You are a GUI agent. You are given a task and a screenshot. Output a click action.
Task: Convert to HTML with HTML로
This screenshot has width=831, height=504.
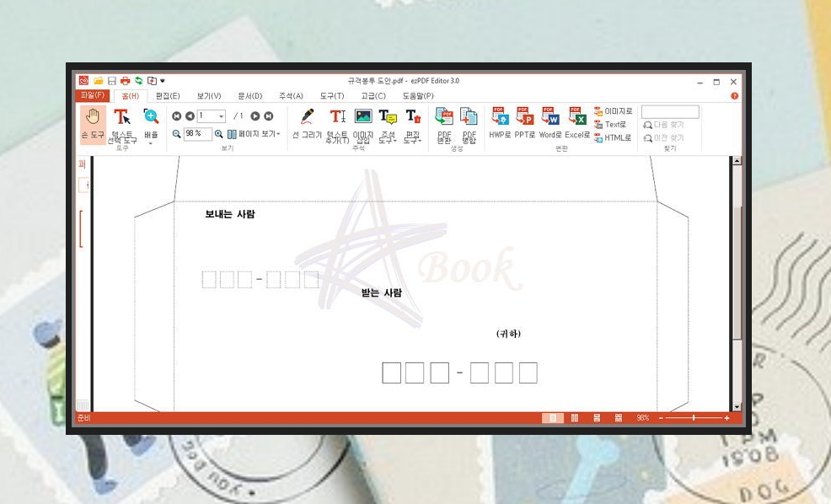(613, 137)
